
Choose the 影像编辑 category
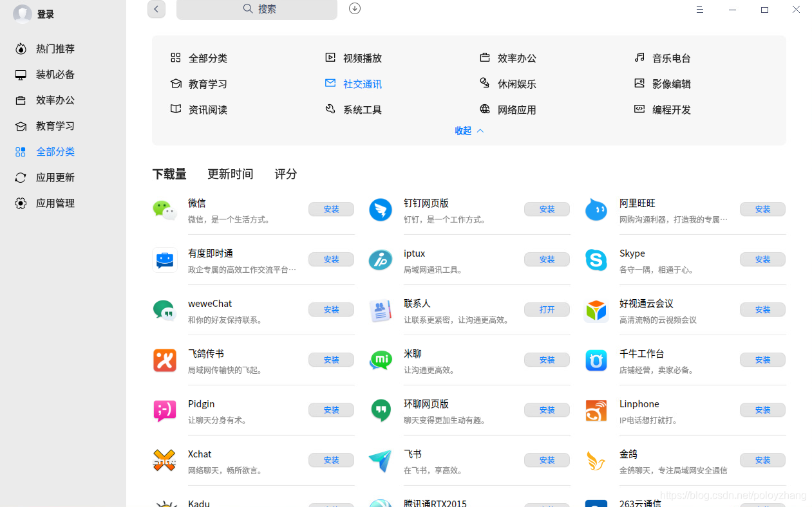[x=663, y=84]
